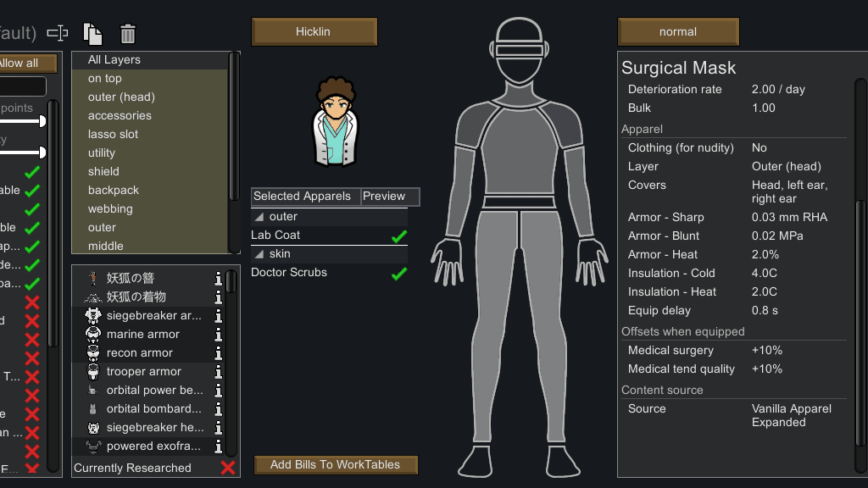View info for trooper armor
868x488 pixels.
point(218,372)
